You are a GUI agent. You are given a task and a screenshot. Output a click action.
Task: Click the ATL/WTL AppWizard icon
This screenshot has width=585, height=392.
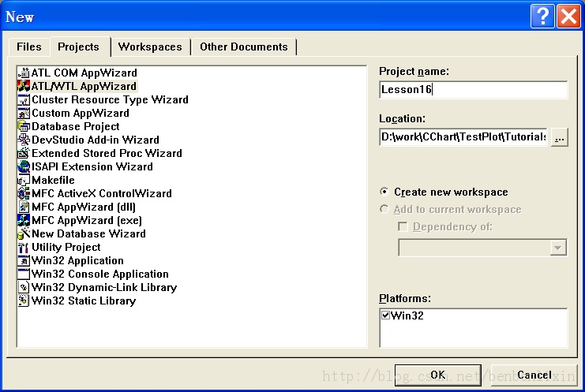click(x=24, y=86)
